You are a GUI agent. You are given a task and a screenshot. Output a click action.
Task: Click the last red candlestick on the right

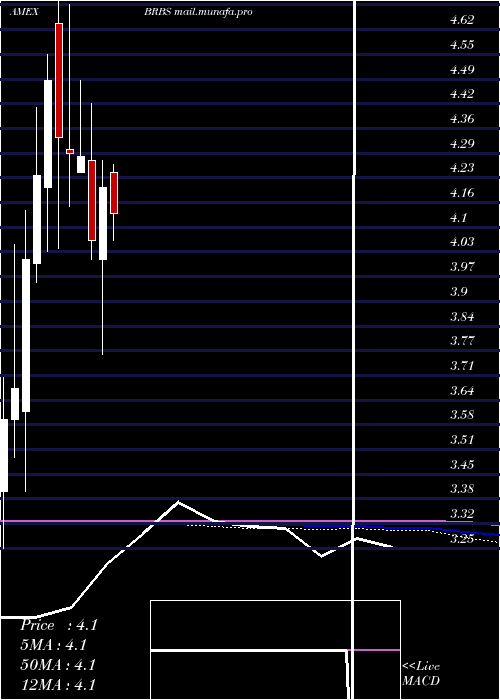(114, 193)
